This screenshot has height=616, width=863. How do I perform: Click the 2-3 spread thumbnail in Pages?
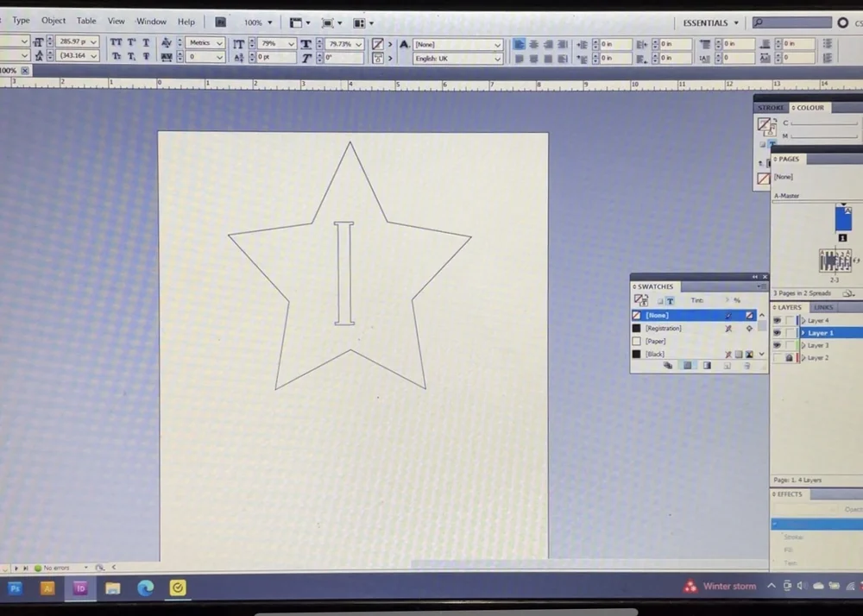coord(835,261)
